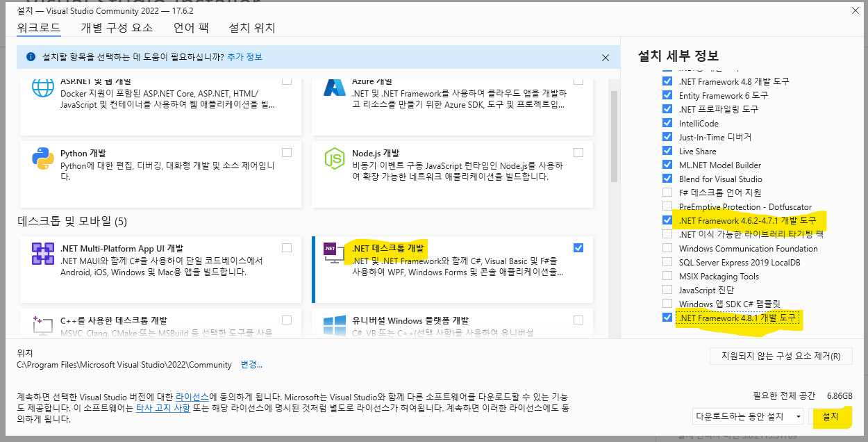
Task: Click the ASP.NET web development globe icon
Action: (x=43, y=88)
